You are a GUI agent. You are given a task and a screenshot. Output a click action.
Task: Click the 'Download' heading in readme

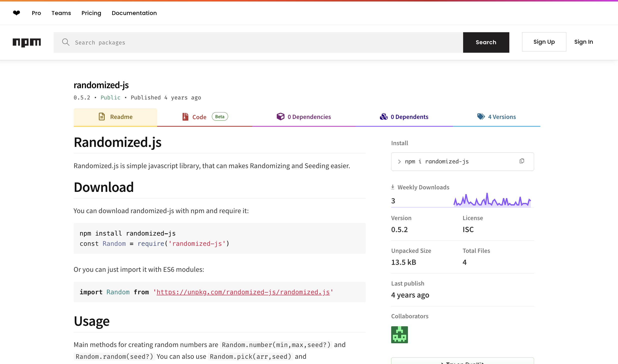click(x=104, y=187)
